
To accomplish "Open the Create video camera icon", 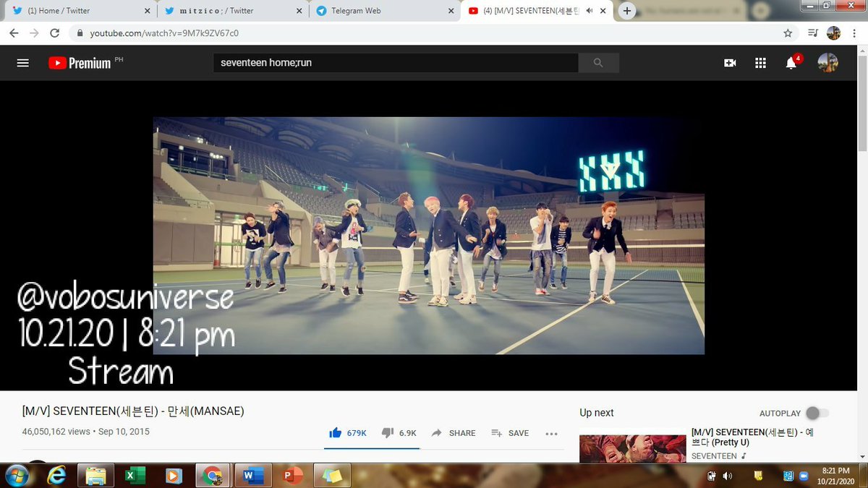I will [730, 63].
